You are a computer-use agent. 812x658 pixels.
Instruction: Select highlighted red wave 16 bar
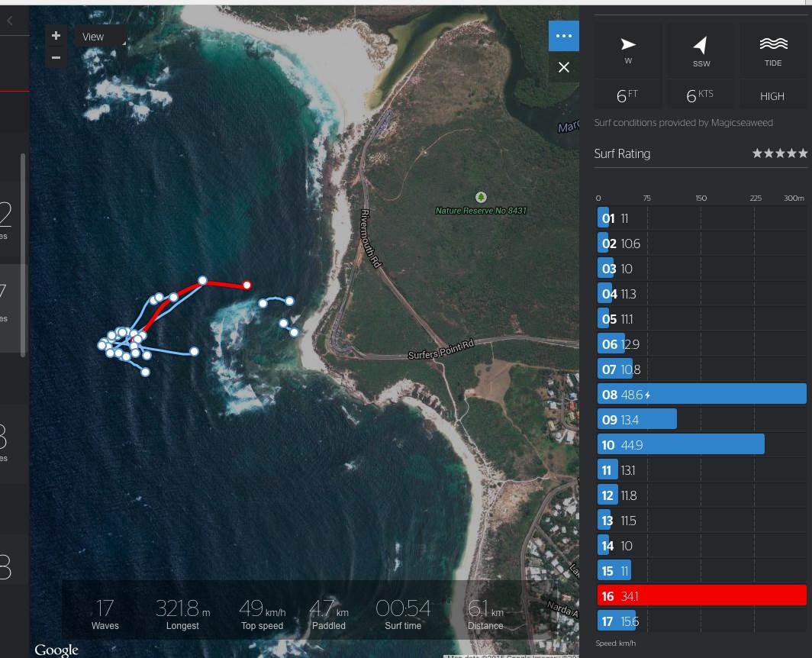[x=701, y=595]
